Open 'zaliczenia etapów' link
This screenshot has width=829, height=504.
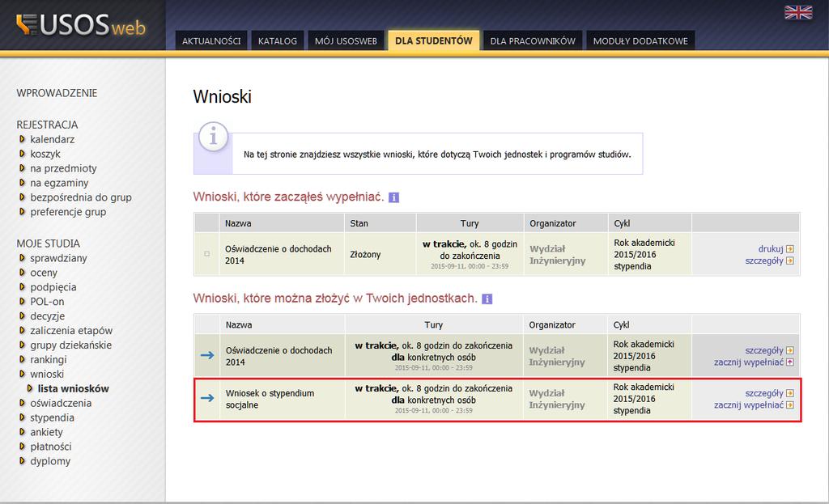71,331
